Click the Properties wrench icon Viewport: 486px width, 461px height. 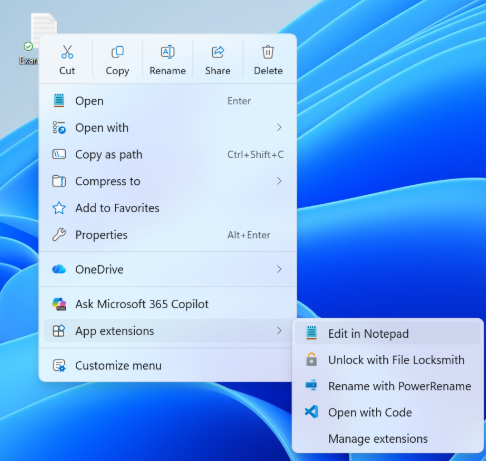click(59, 235)
